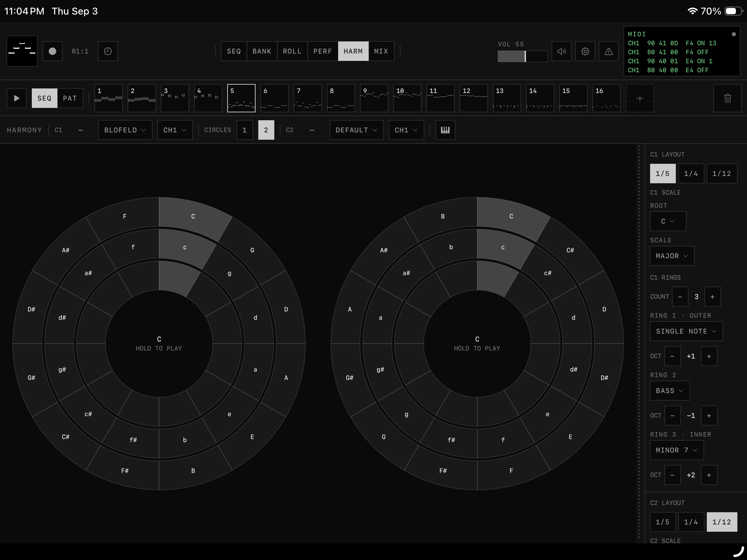The image size is (747, 560).
Task: Set circles count to 2
Action: (x=266, y=130)
